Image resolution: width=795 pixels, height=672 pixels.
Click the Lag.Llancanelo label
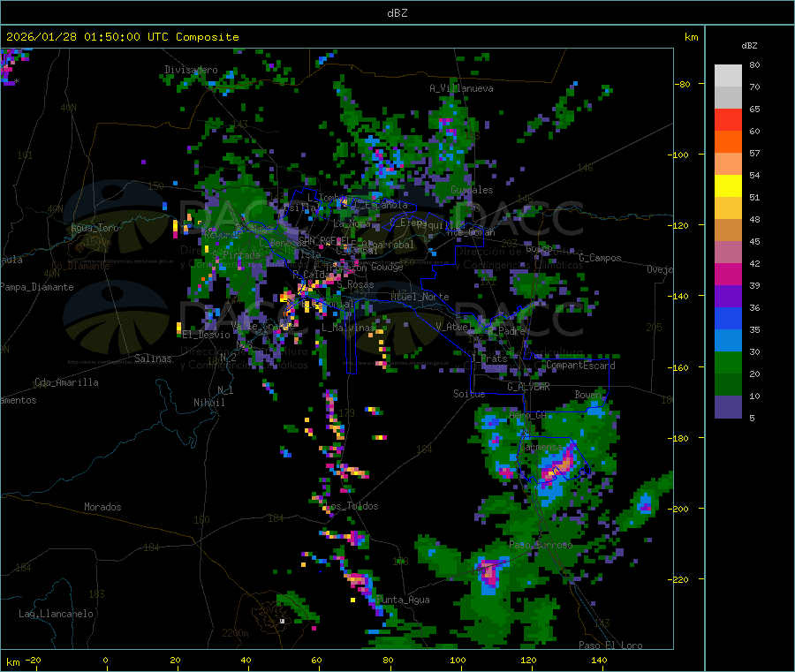[56, 614]
